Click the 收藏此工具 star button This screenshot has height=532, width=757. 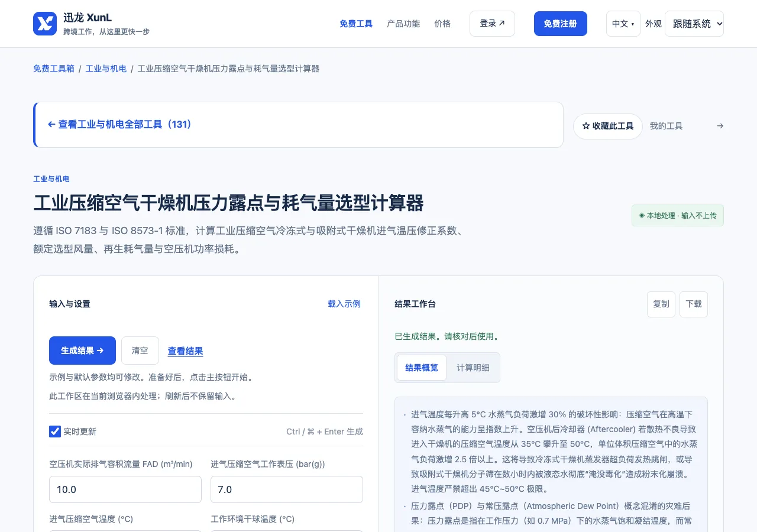[x=608, y=126]
